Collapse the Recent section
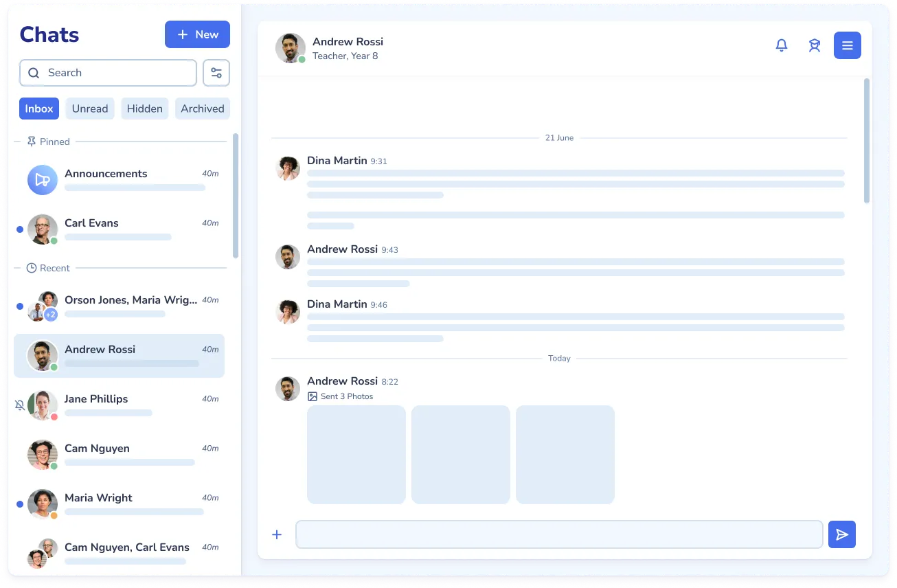The image size is (897, 588). click(x=55, y=268)
